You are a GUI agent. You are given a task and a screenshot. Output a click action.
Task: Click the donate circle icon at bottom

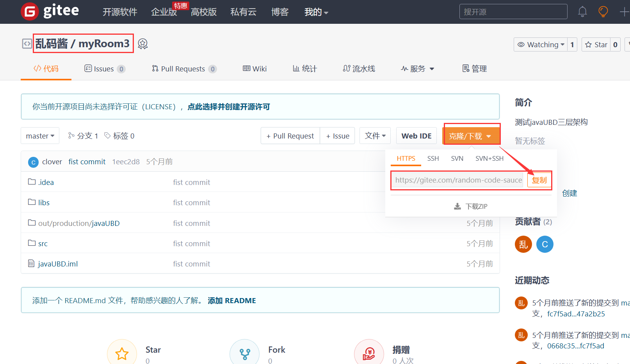369,353
